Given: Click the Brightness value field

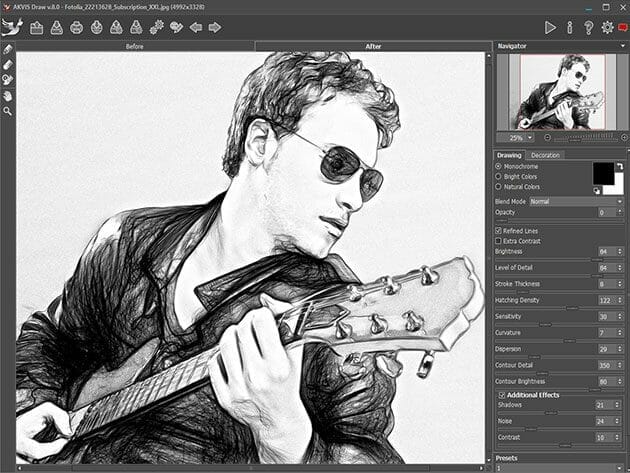Looking at the screenshot, I should coord(604,251).
